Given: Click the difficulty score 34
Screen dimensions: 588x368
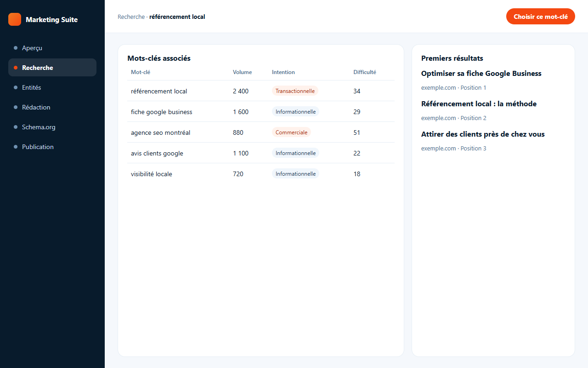Looking at the screenshot, I should (x=357, y=91).
